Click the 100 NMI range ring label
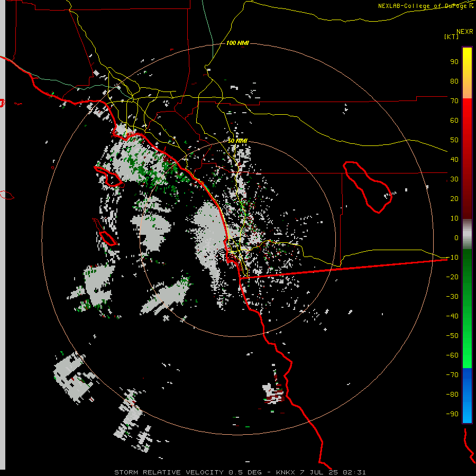 [x=237, y=43]
